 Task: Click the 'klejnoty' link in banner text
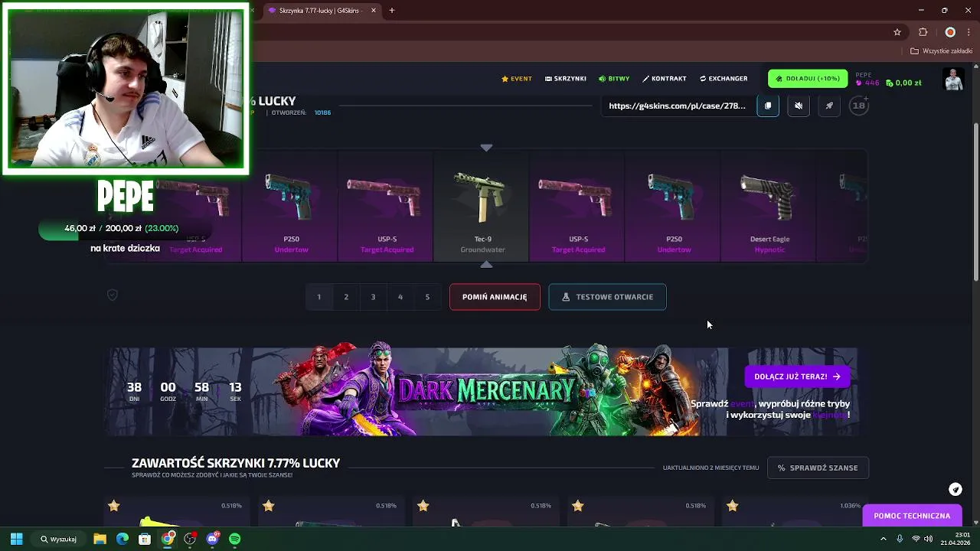[x=829, y=415]
